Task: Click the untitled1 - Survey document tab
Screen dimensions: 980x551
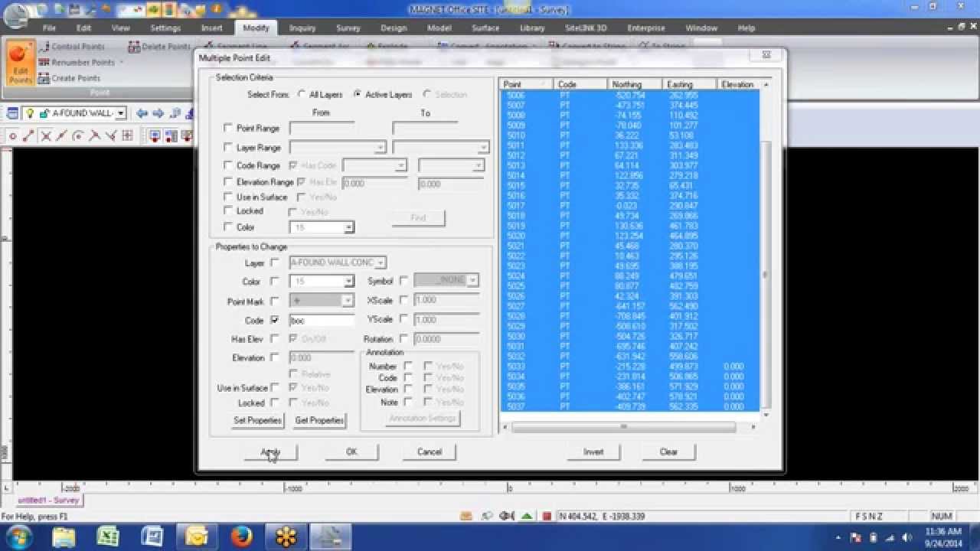Action: (48, 500)
